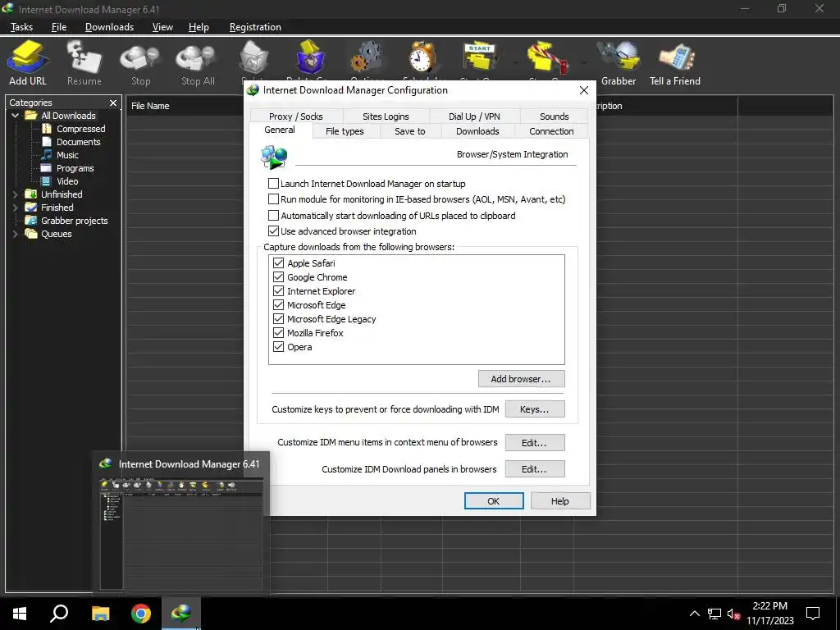Show hidden system tray icons
The height and width of the screenshot is (630, 840).
[694, 614]
